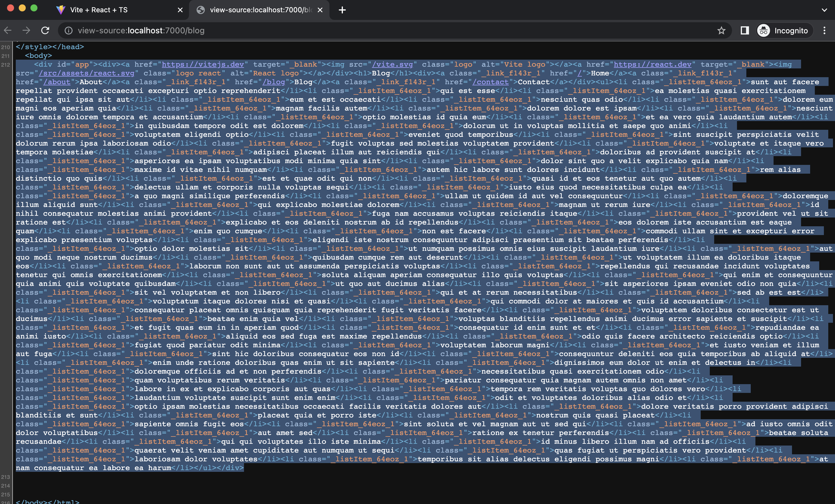Click the browser forward arrow
The image size is (835, 504).
pyautogui.click(x=26, y=30)
